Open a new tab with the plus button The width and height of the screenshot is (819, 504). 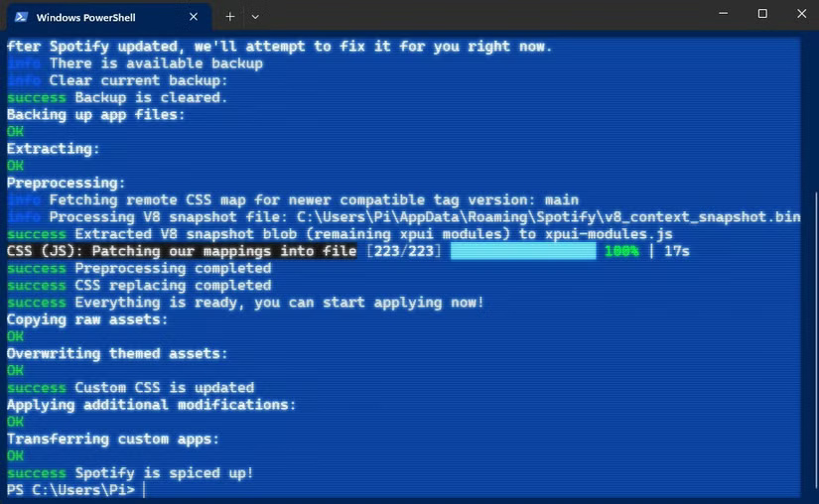(230, 17)
